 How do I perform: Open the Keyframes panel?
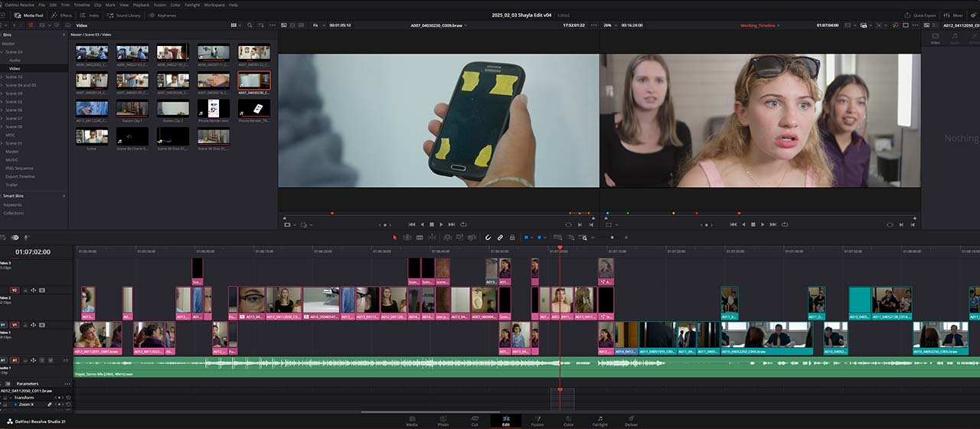[x=163, y=15]
